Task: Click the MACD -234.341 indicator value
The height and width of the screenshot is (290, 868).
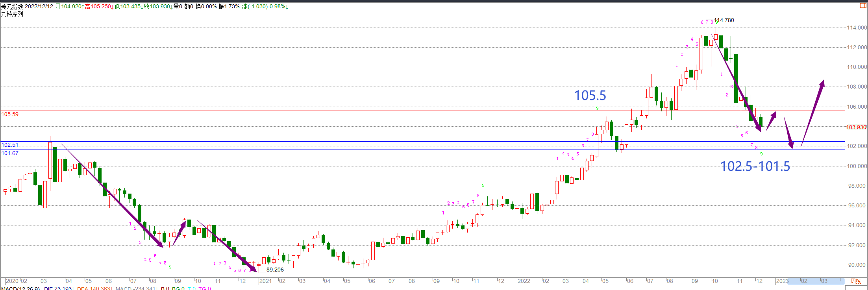Action: tap(136, 288)
